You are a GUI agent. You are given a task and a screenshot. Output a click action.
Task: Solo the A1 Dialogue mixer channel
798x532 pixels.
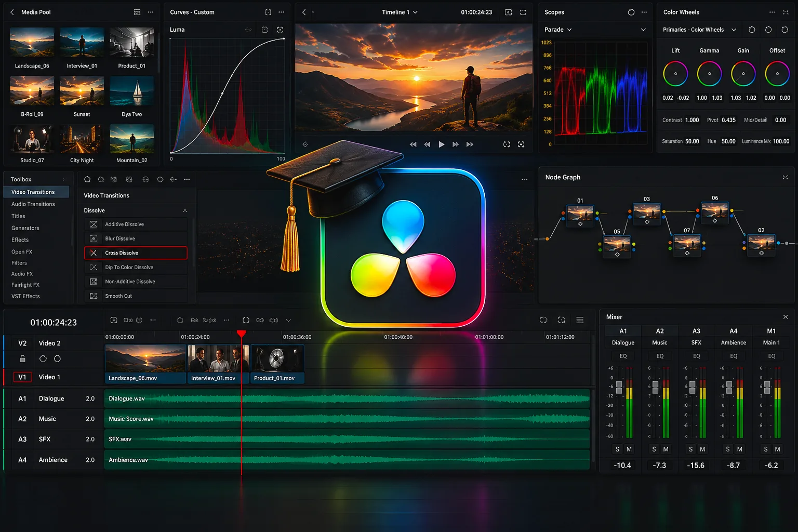click(617, 449)
